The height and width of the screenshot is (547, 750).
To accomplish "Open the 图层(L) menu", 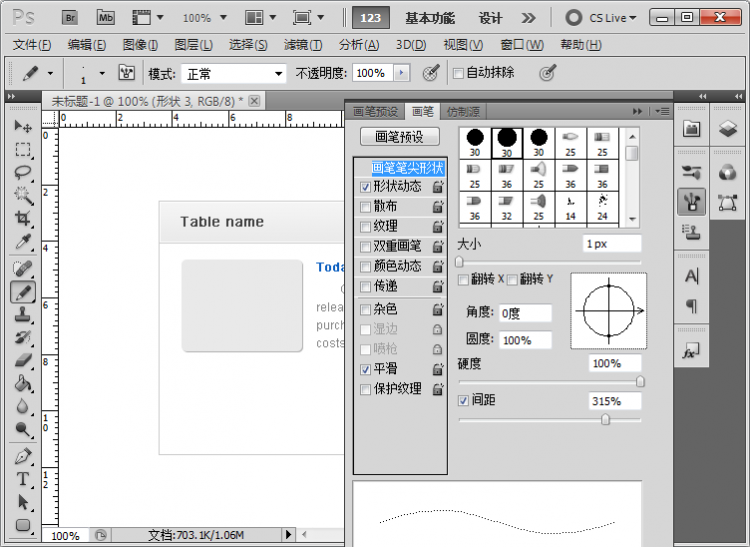I will click(193, 45).
